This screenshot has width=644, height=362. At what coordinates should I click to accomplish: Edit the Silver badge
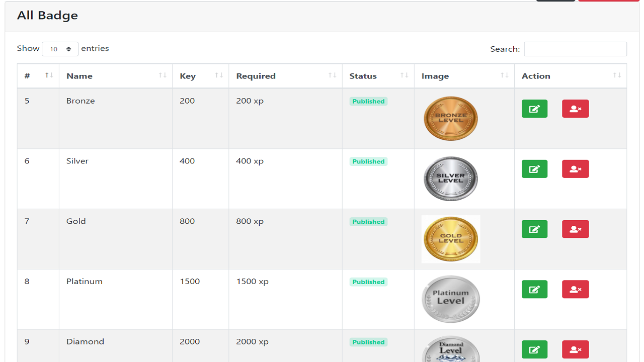pos(534,169)
